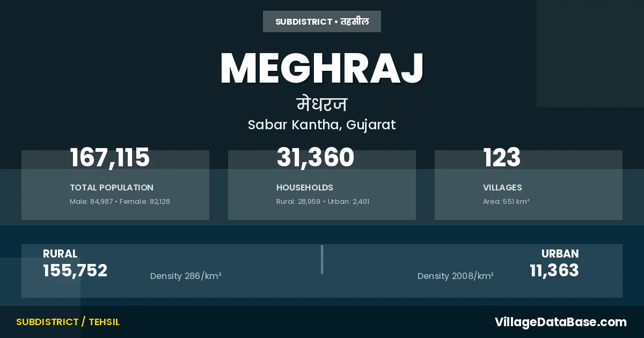
Task: Click the Area 551 km² text
Action: click(506, 202)
